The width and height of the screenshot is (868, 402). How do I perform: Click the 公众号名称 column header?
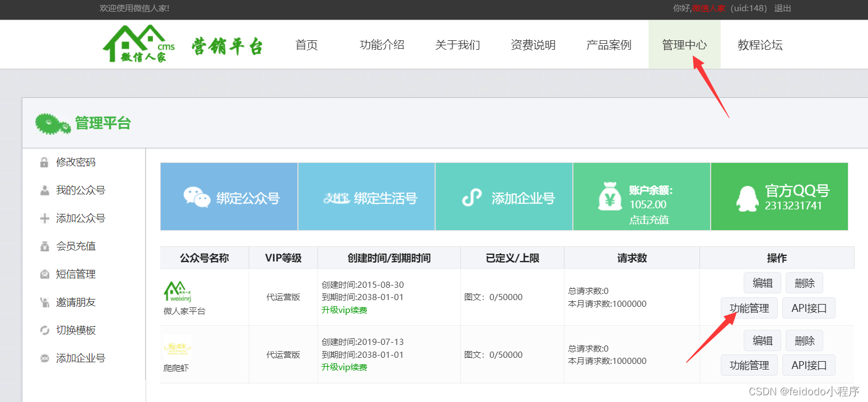click(204, 258)
